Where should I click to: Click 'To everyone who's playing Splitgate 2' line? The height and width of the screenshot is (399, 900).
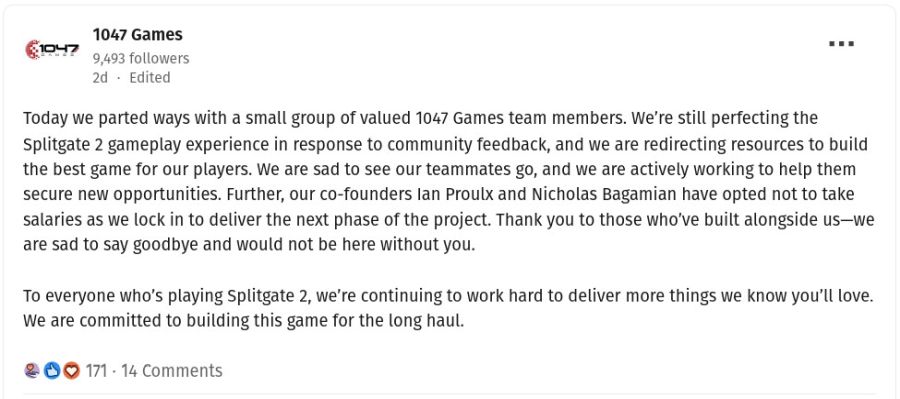point(167,296)
